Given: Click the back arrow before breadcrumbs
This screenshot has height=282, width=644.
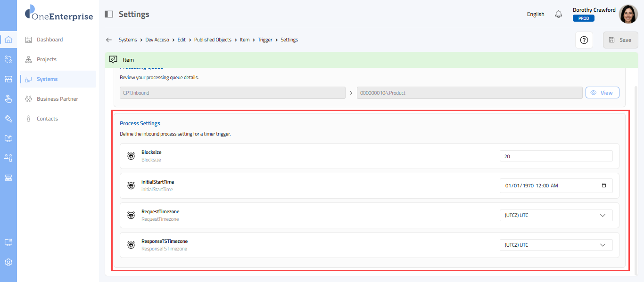Looking at the screenshot, I should tap(109, 40).
